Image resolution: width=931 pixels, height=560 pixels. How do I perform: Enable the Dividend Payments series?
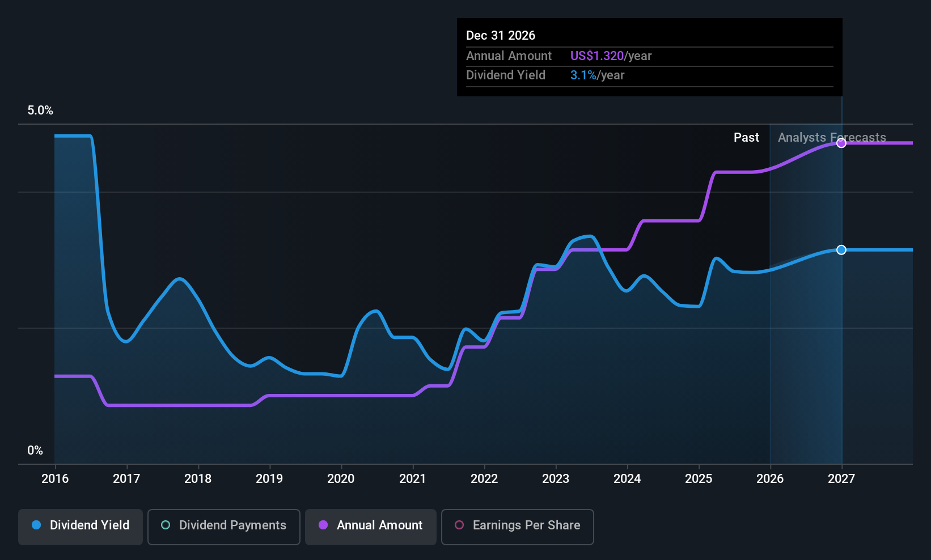(x=224, y=527)
